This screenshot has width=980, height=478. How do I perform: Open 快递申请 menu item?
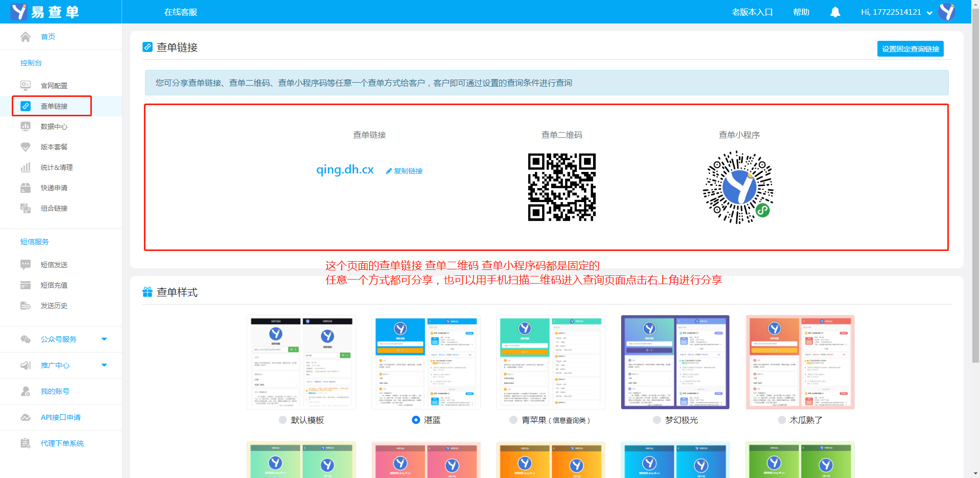tap(54, 188)
